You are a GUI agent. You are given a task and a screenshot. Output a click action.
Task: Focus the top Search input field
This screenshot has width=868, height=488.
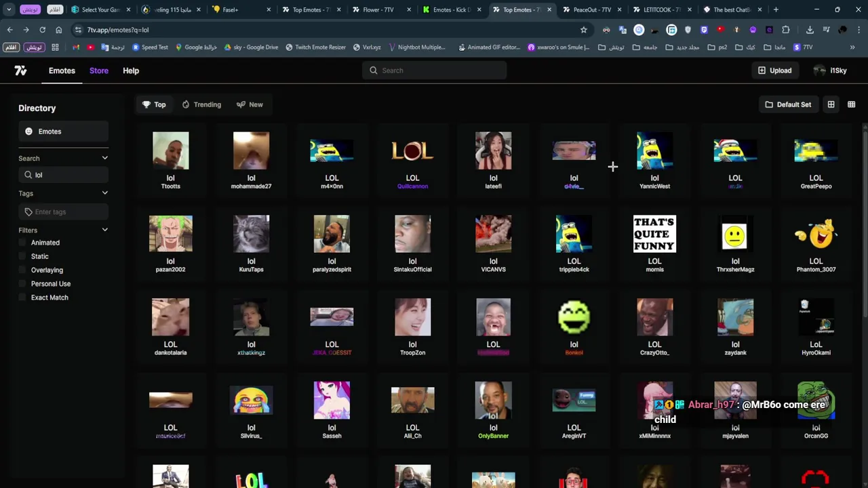[x=434, y=70]
